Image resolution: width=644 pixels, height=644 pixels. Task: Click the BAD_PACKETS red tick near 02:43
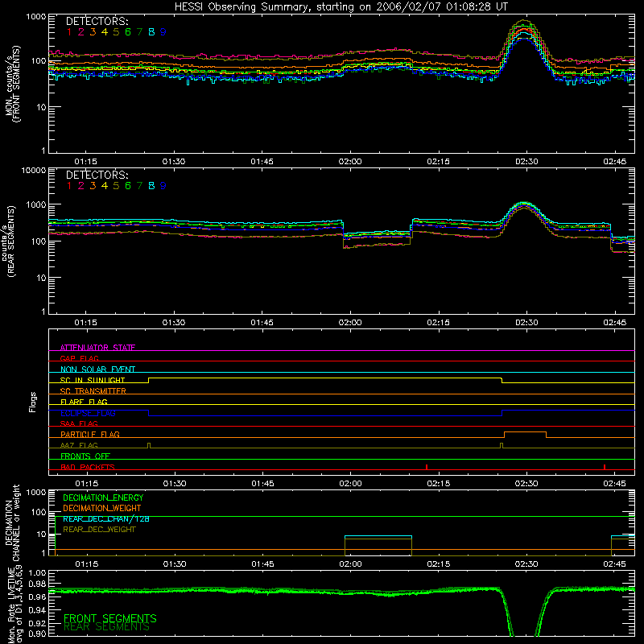(605, 467)
